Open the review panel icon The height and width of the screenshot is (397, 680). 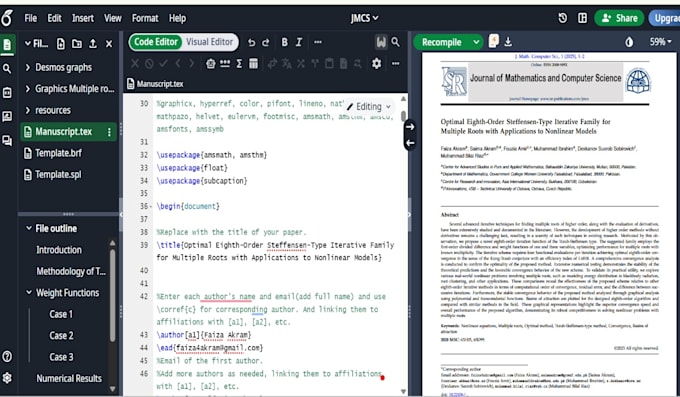pyautogui.click(x=7, y=116)
